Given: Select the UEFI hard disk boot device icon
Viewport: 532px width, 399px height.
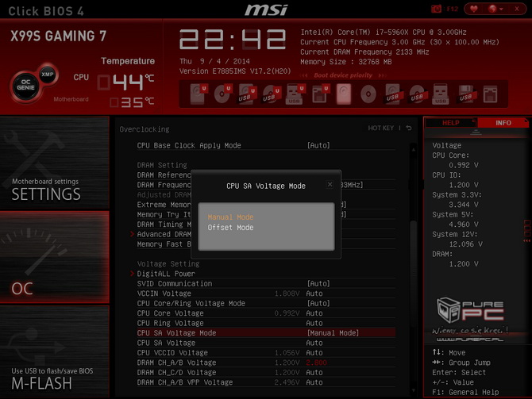Looking at the screenshot, I should (x=199, y=94).
